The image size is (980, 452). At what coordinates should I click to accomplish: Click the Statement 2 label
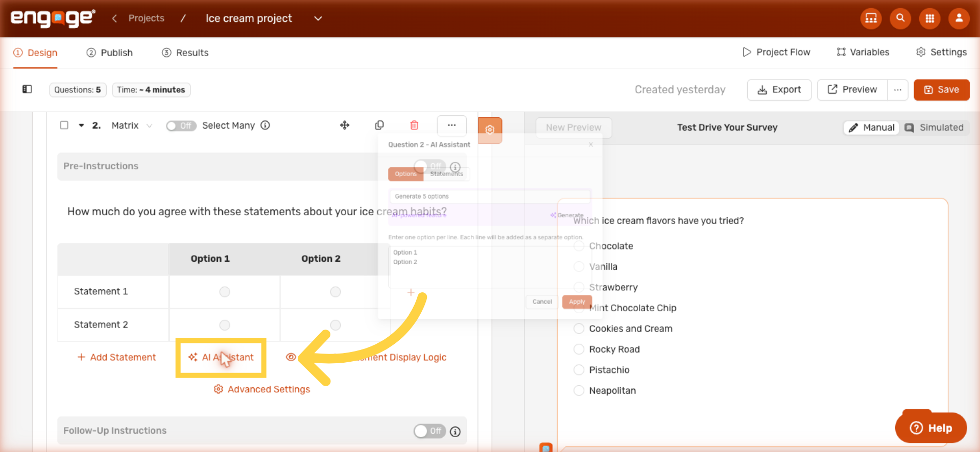[101, 324]
